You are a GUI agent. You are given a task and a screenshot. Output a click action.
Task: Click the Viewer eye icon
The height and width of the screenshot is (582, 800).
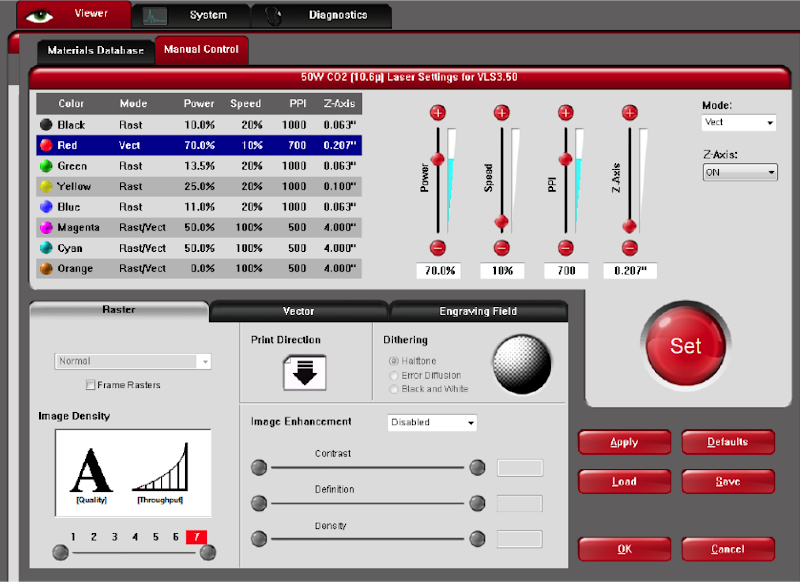(x=39, y=16)
